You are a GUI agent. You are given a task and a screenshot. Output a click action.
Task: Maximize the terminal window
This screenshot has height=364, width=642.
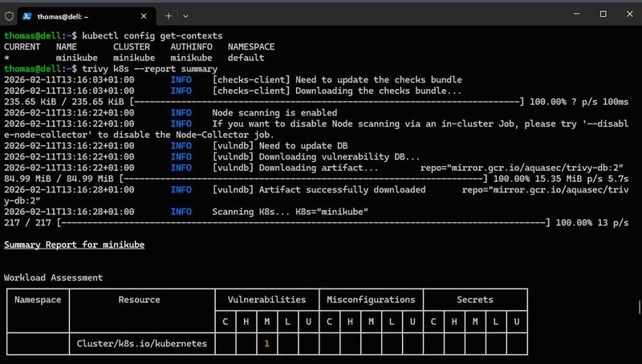(603, 14)
